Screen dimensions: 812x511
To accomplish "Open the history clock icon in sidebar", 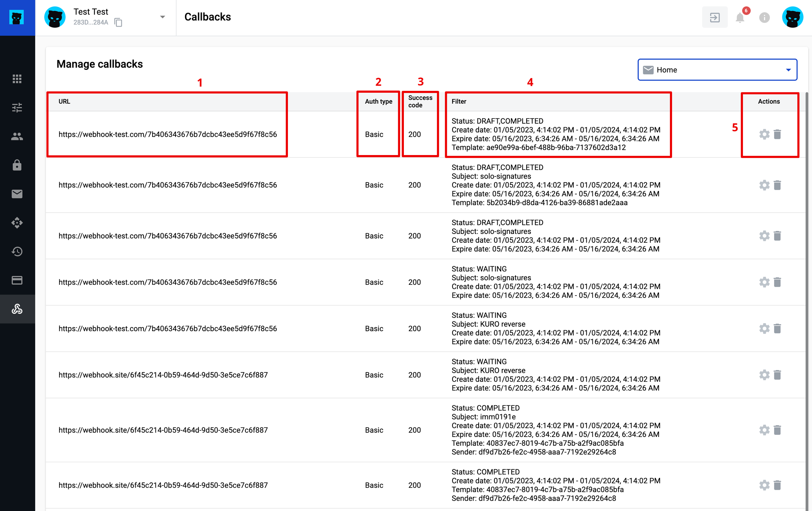I will tap(17, 252).
